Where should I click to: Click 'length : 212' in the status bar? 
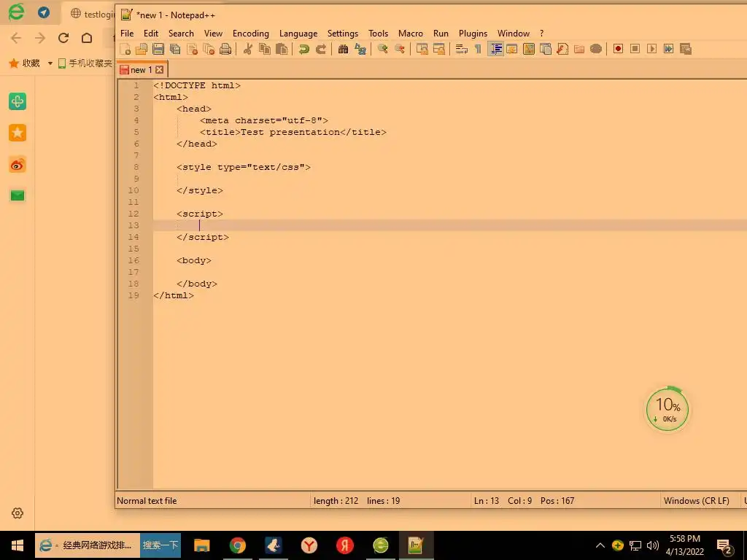[336, 501]
